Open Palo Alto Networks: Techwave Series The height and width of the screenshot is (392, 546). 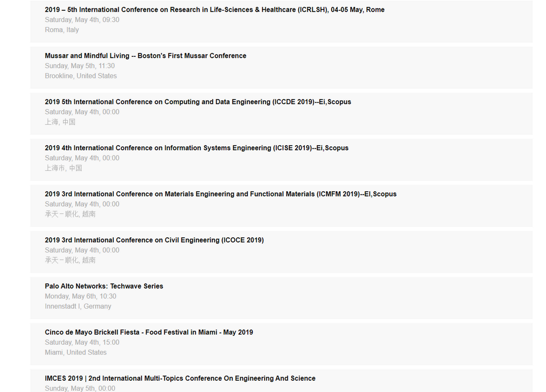(104, 286)
